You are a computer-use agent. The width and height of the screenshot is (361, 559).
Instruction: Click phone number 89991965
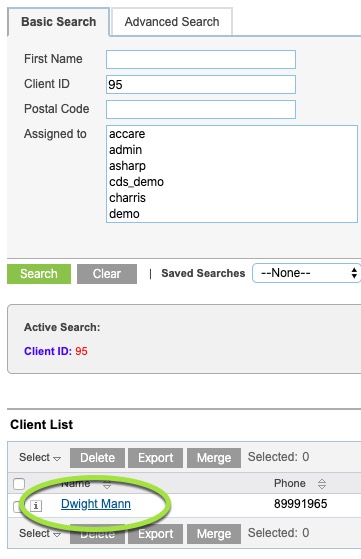point(300,504)
